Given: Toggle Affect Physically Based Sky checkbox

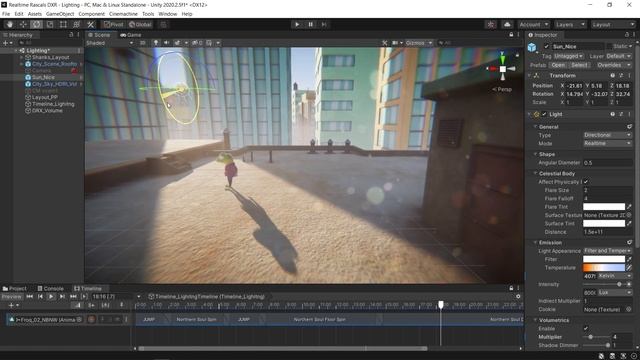Looking at the screenshot, I should tap(586, 182).
